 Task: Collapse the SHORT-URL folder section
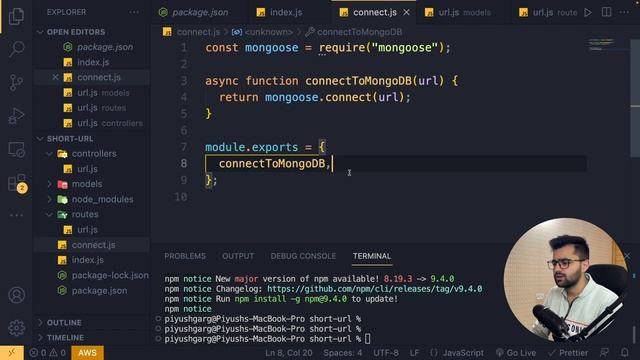(70, 139)
